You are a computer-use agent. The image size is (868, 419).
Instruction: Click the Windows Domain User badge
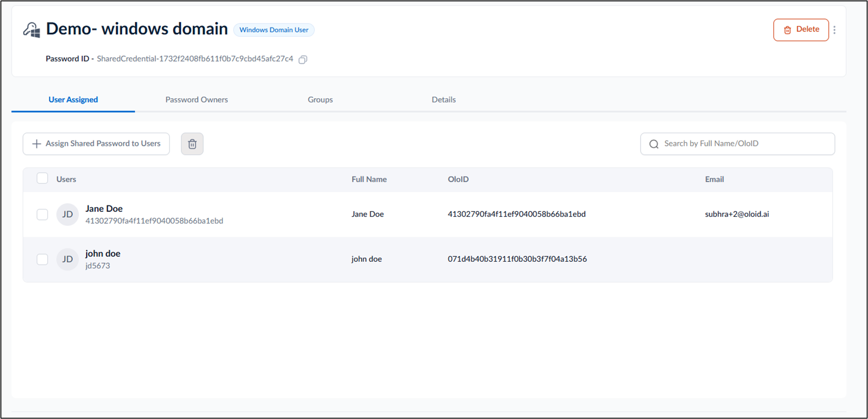[274, 30]
